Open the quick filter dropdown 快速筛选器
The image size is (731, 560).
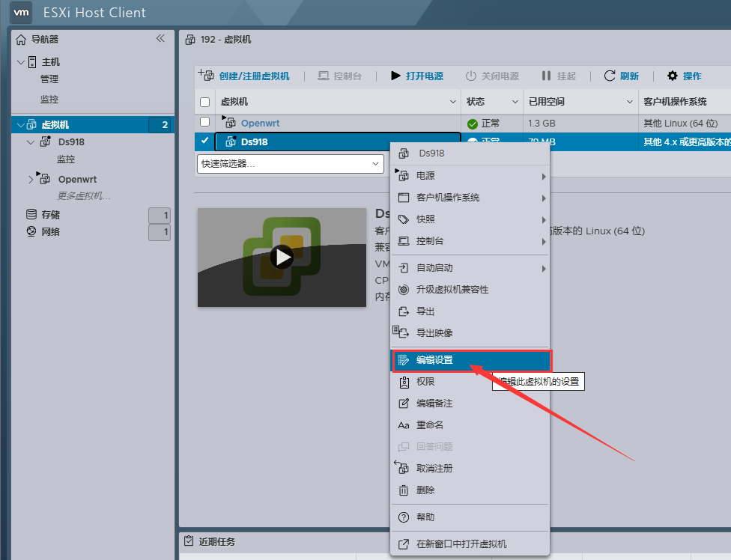point(290,164)
